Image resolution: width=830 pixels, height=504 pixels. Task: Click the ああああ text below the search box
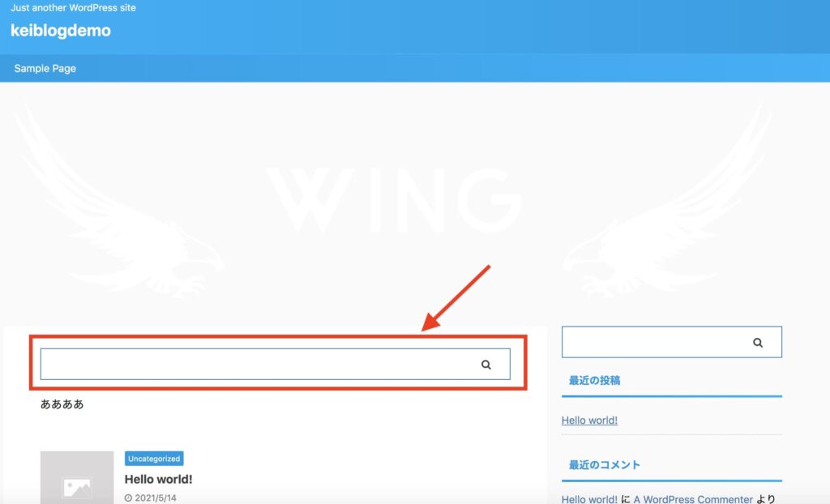(62, 404)
